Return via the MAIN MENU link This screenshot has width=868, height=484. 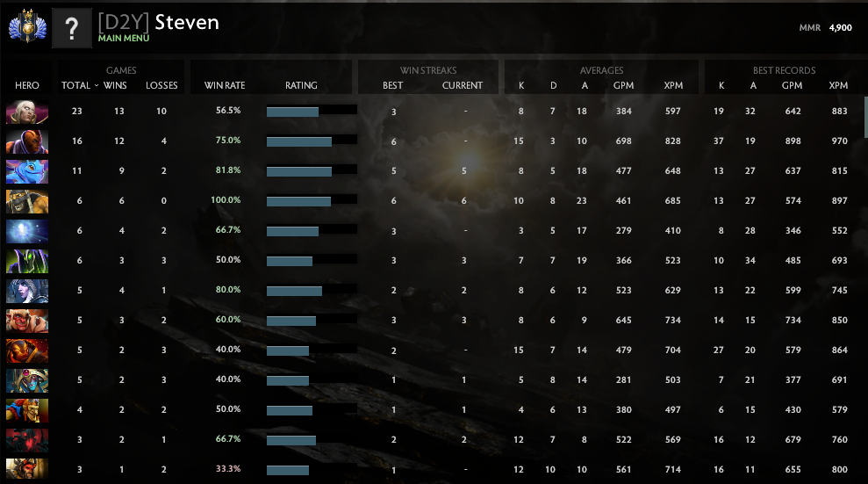click(123, 39)
